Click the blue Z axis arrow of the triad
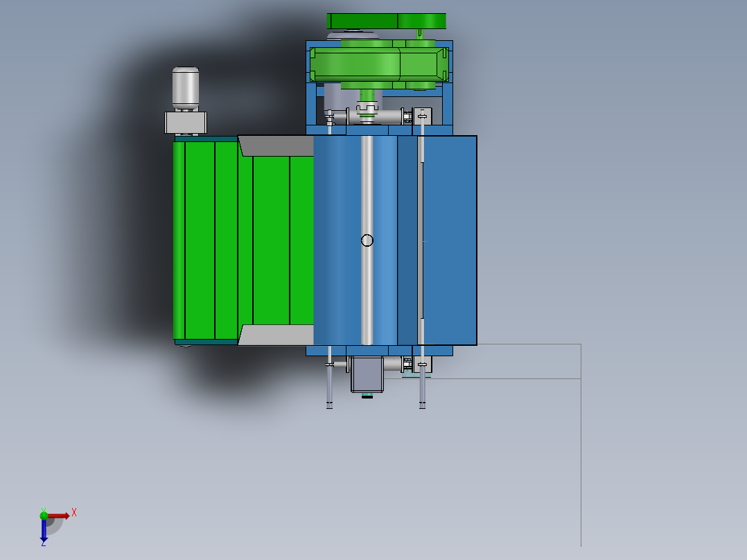This screenshot has width=747, height=560. coord(44,530)
